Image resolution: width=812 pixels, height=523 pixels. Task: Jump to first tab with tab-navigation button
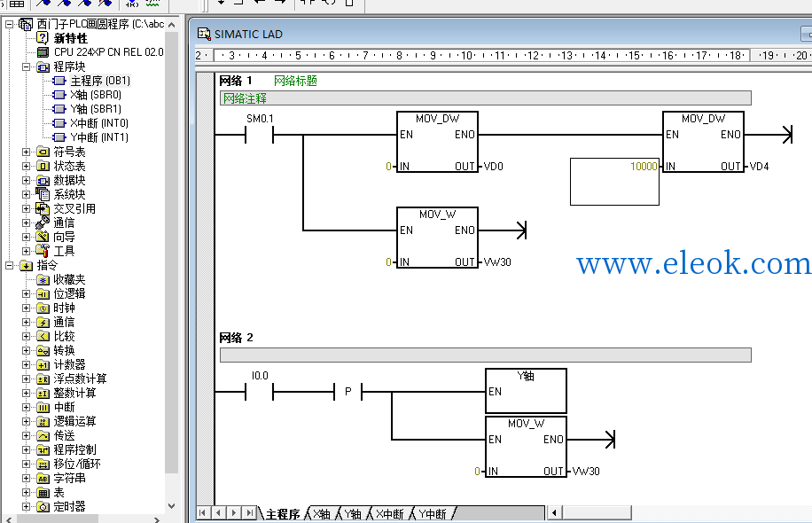point(202,512)
